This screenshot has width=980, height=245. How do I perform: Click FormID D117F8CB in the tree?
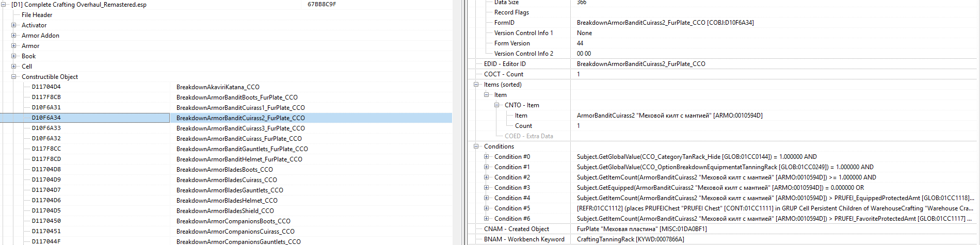coord(46,97)
